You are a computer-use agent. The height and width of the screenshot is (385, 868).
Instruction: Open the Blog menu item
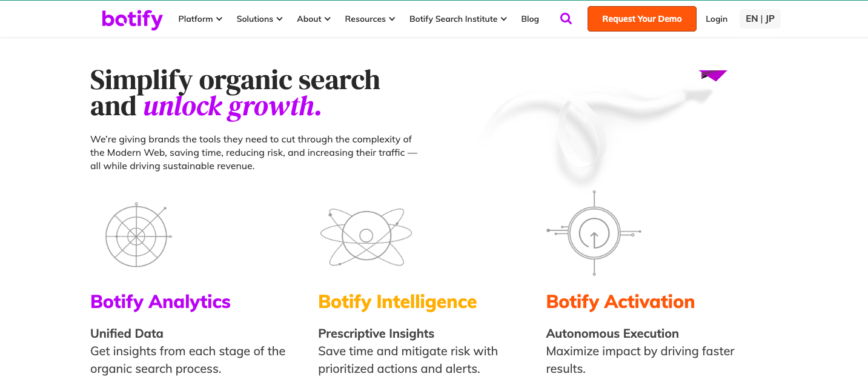(x=530, y=19)
